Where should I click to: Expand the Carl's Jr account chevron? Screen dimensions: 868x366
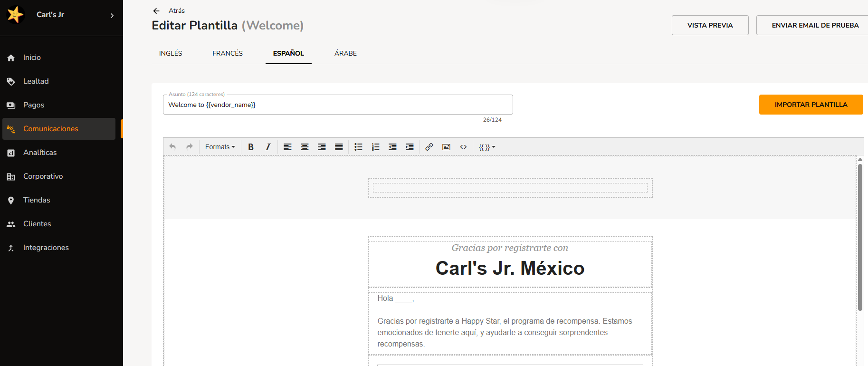pos(112,16)
